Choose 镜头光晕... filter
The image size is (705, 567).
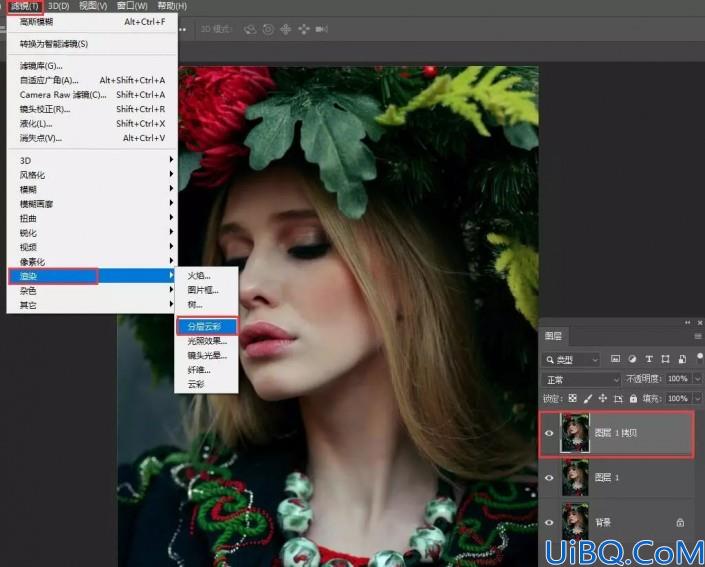pos(206,355)
